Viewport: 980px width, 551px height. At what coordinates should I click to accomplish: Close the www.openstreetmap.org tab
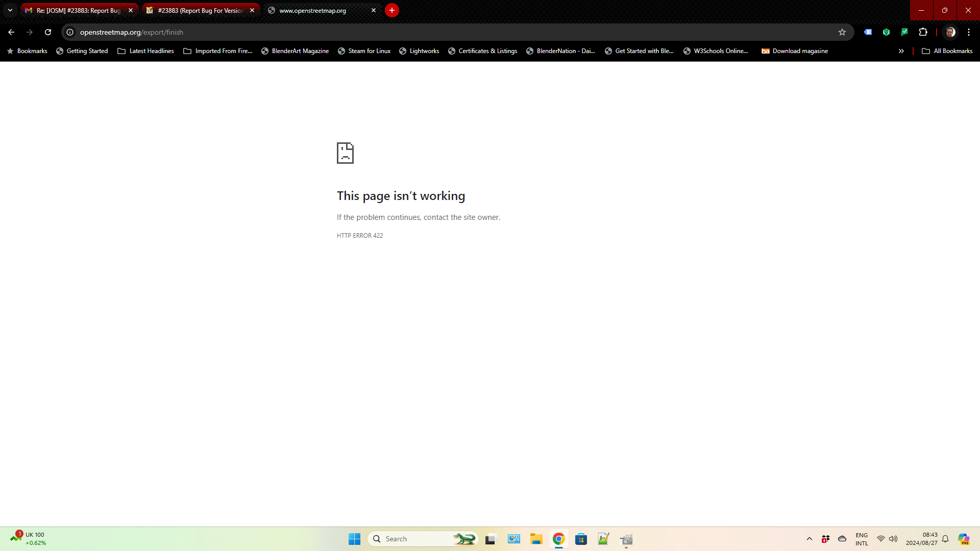pos(374,10)
